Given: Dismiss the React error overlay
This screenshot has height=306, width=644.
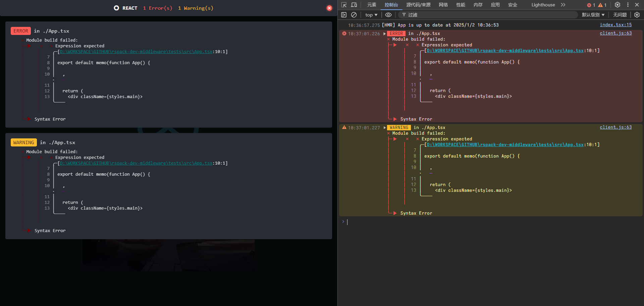Looking at the screenshot, I should [x=329, y=8].
